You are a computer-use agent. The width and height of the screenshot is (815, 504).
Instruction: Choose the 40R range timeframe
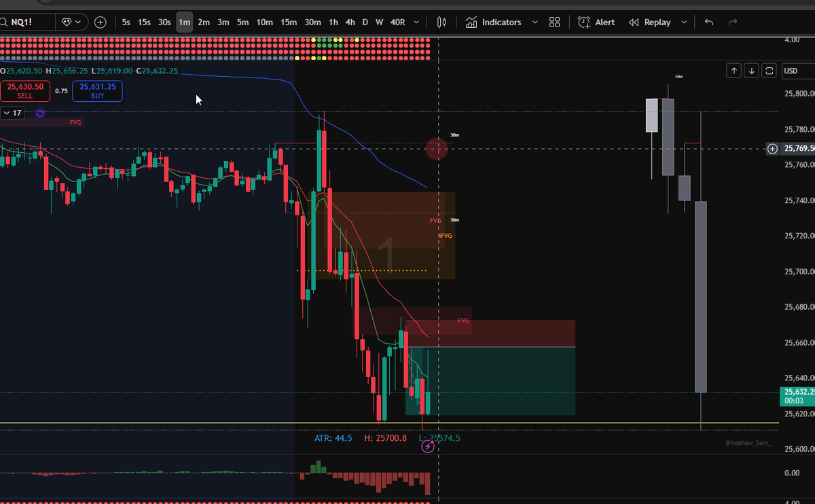click(x=398, y=22)
